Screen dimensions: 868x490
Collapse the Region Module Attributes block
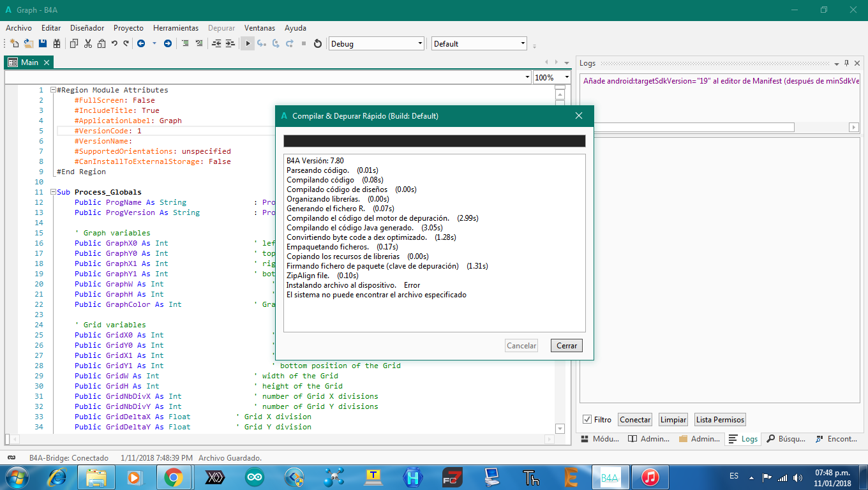53,90
